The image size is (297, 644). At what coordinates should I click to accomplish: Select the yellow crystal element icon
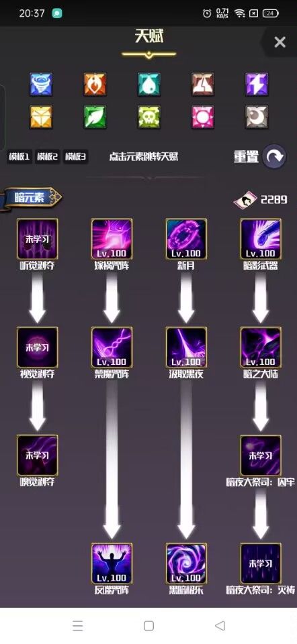[x=41, y=117]
